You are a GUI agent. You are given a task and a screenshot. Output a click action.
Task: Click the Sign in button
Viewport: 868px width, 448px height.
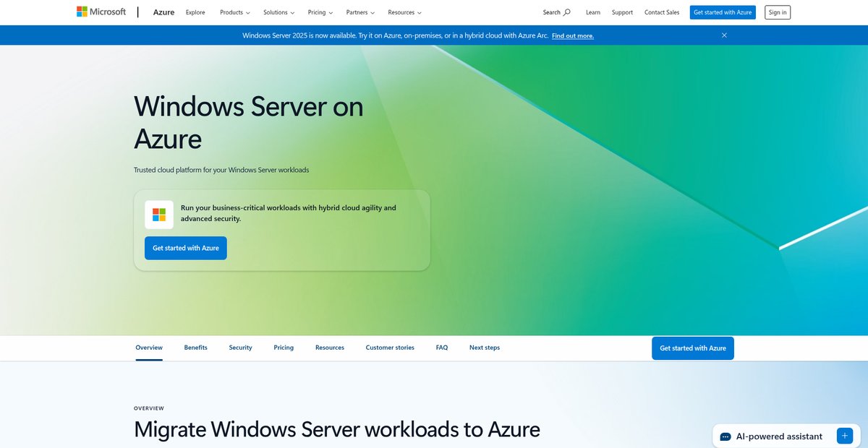(x=778, y=12)
